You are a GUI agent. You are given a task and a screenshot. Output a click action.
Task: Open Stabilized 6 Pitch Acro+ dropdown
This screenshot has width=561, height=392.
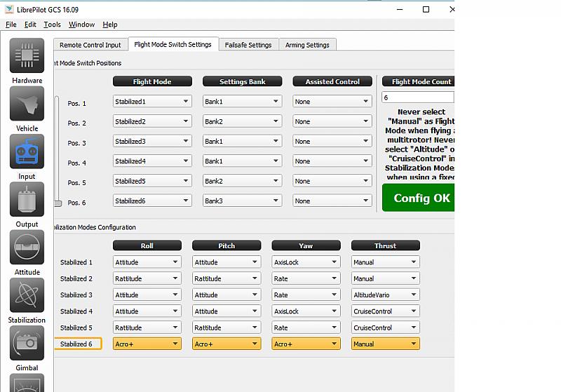[227, 344]
